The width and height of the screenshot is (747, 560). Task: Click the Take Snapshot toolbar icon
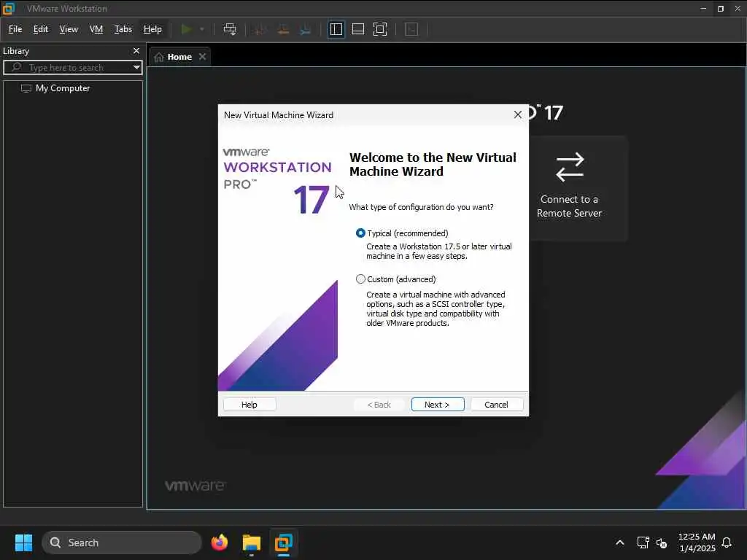click(x=260, y=29)
